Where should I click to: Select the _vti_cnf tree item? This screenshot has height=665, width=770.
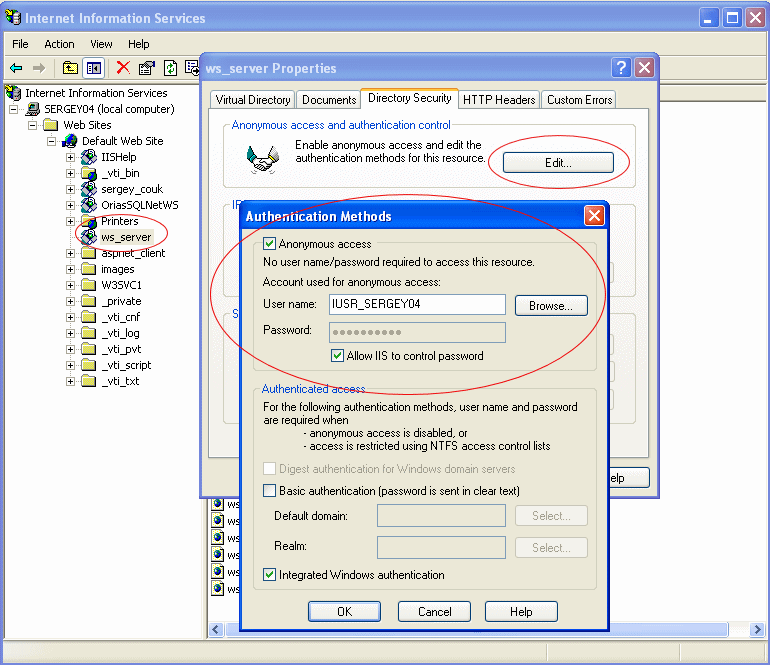[x=121, y=317]
